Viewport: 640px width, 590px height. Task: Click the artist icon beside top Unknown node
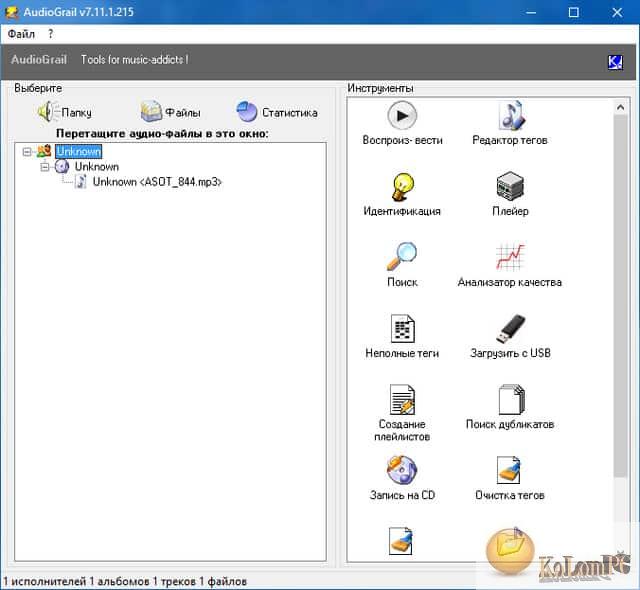tap(44, 151)
